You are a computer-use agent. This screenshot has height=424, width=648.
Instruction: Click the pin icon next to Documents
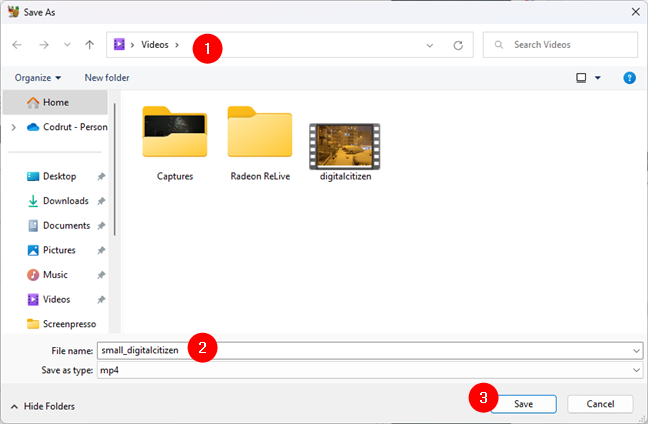101,226
